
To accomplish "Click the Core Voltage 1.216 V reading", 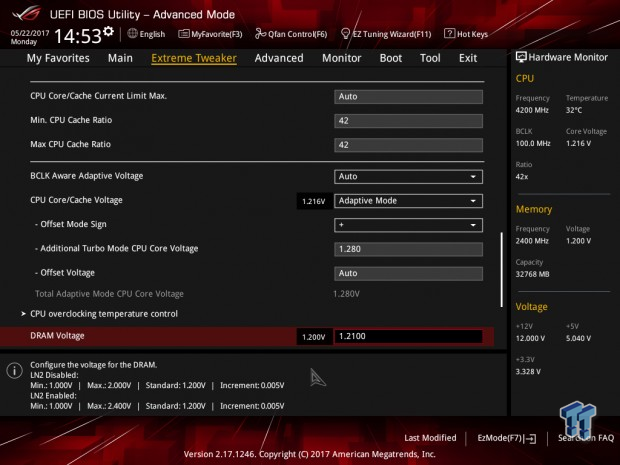I will coord(578,144).
